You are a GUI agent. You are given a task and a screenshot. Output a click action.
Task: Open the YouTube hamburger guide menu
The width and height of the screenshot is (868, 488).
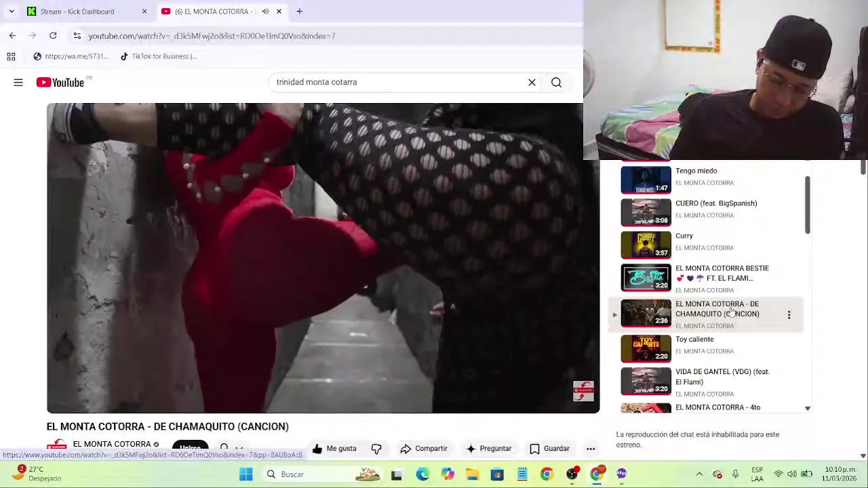[x=18, y=82]
